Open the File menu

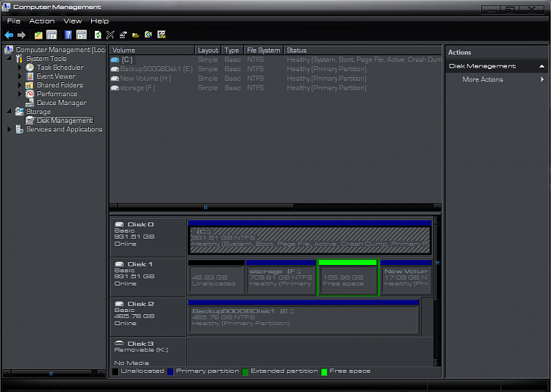(14, 21)
